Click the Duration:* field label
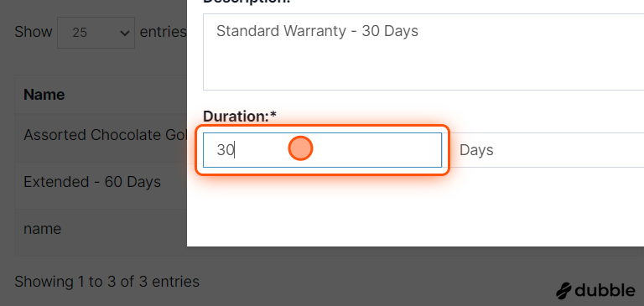 point(240,117)
